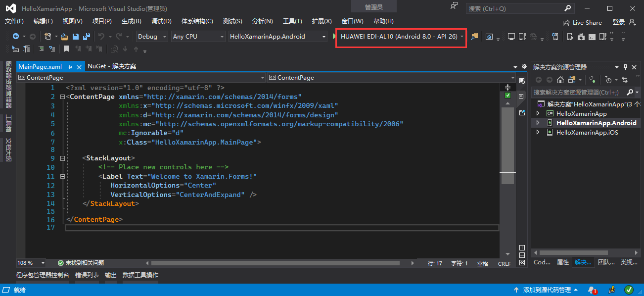The width and height of the screenshot is (644, 296).
Task: Click the Navigate Backward arrow icon
Action: (x=16, y=37)
